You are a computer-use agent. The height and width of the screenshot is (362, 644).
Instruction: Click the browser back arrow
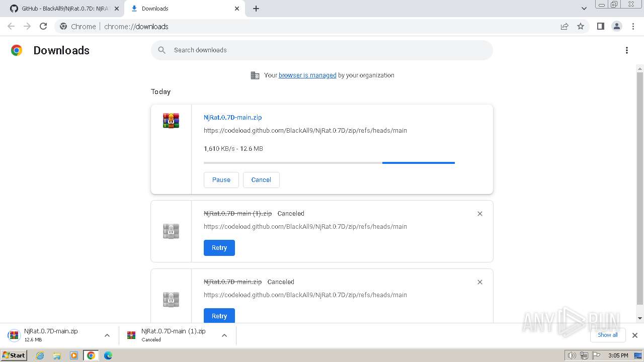(x=11, y=26)
